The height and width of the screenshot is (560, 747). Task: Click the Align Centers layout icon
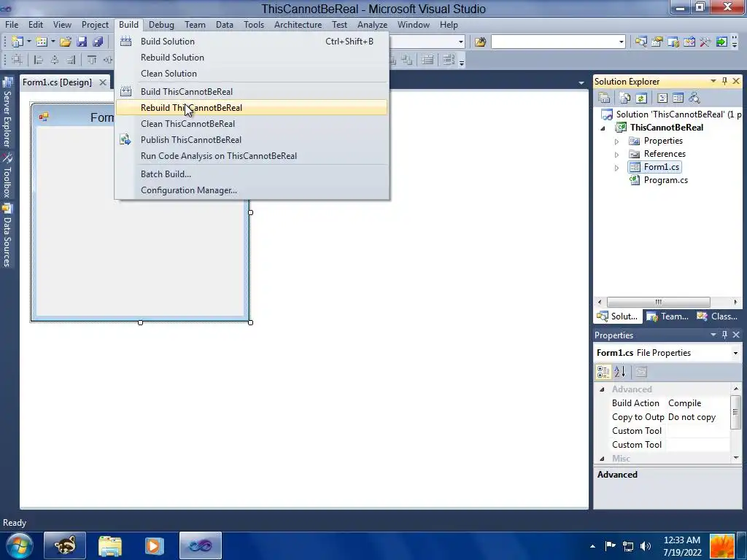(x=55, y=60)
